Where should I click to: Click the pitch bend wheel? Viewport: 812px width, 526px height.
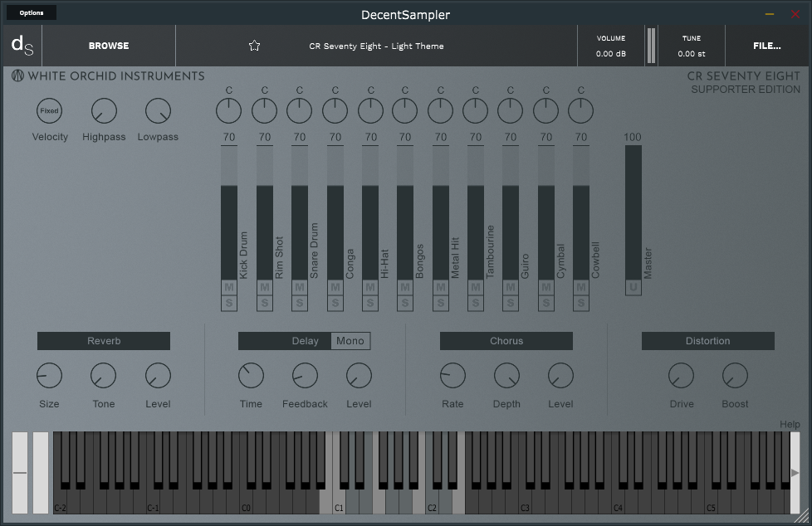coord(20,472)
